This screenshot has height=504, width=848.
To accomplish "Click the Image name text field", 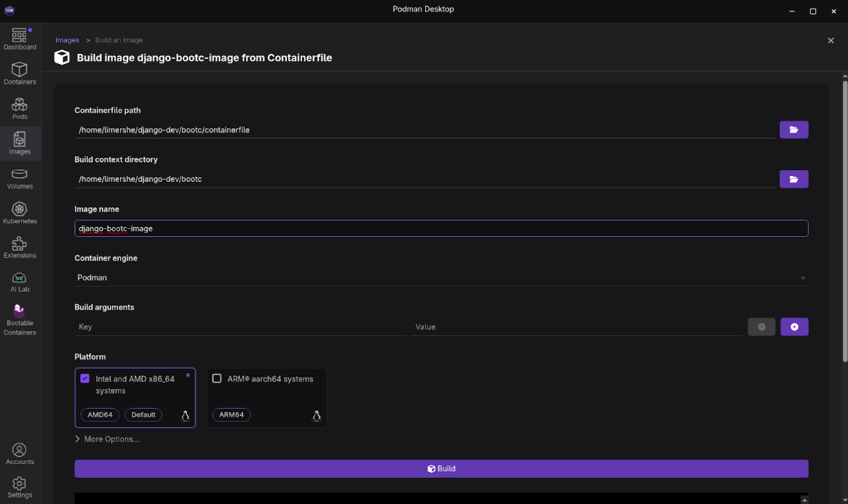I will click(x=440, y=228).
